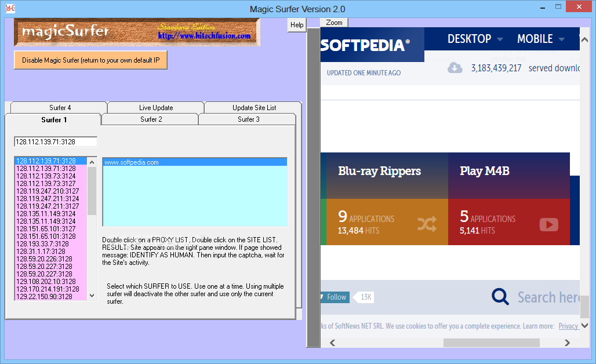Select proxy 128.193.33.7:3128
The image size is (596, 364).
(x=51, y=244)
